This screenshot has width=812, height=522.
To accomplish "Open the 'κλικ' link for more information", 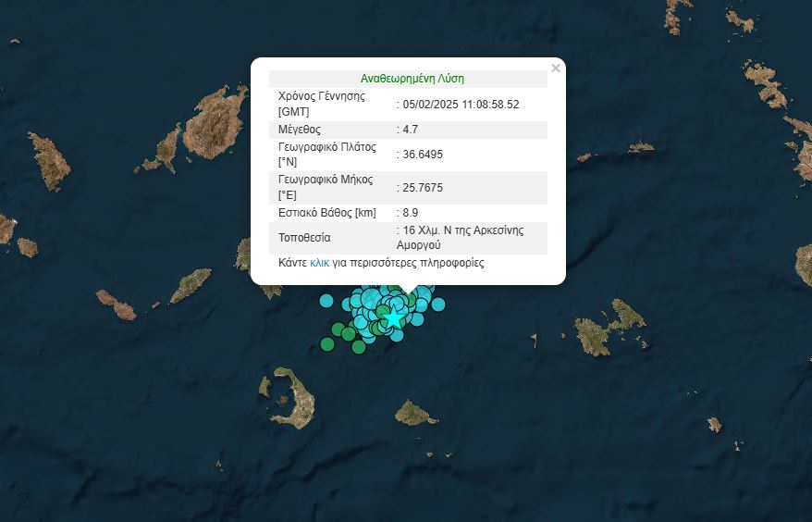I will pyautogui.click(x=319, y=264).
